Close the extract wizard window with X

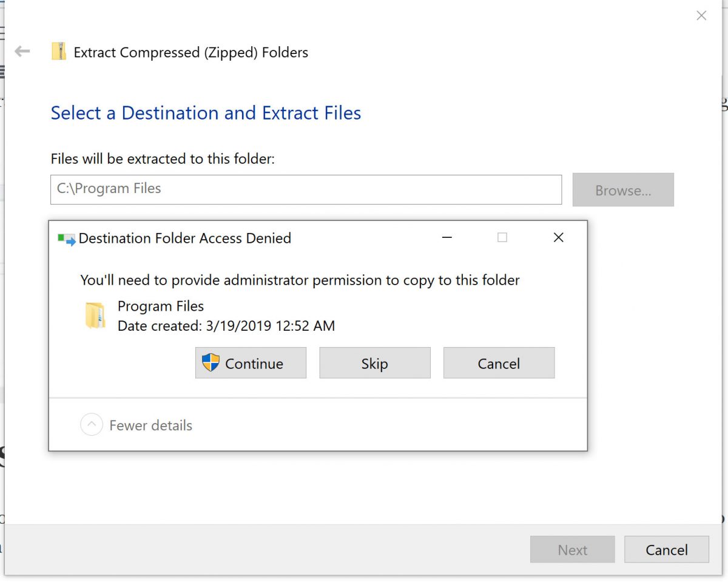[701, 16]
